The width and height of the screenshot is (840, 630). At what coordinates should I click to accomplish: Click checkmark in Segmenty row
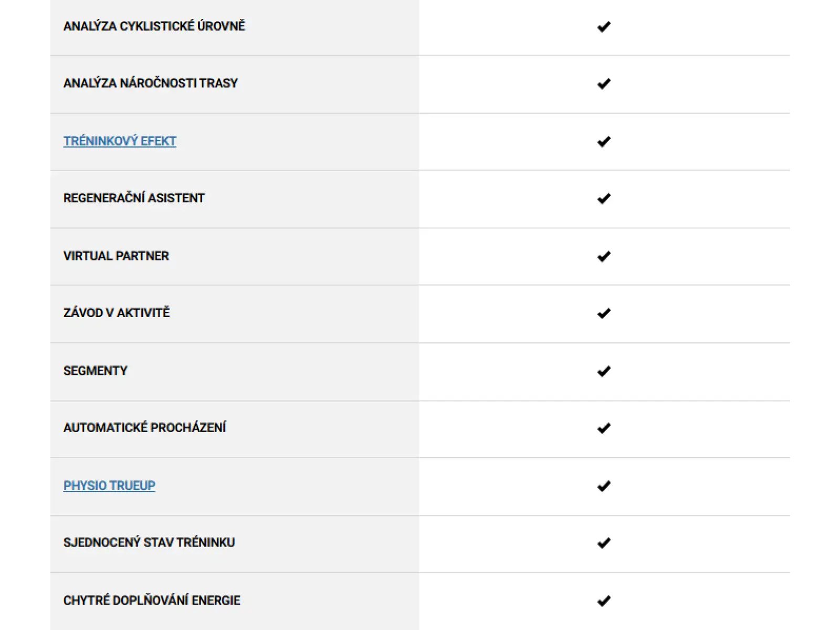pyautogui.click(x=604, y=371)
